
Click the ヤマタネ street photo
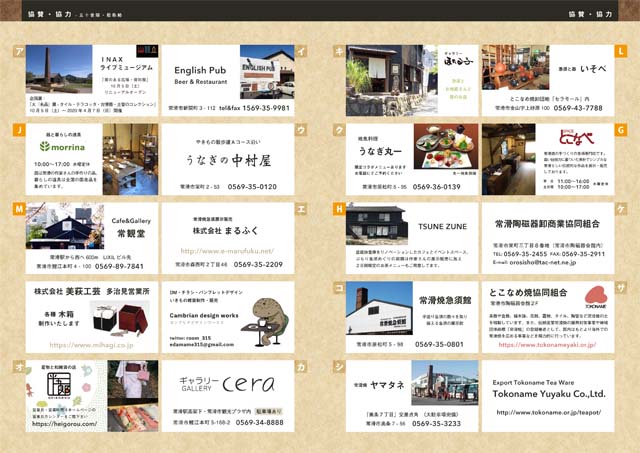click(x=444, y=383)
